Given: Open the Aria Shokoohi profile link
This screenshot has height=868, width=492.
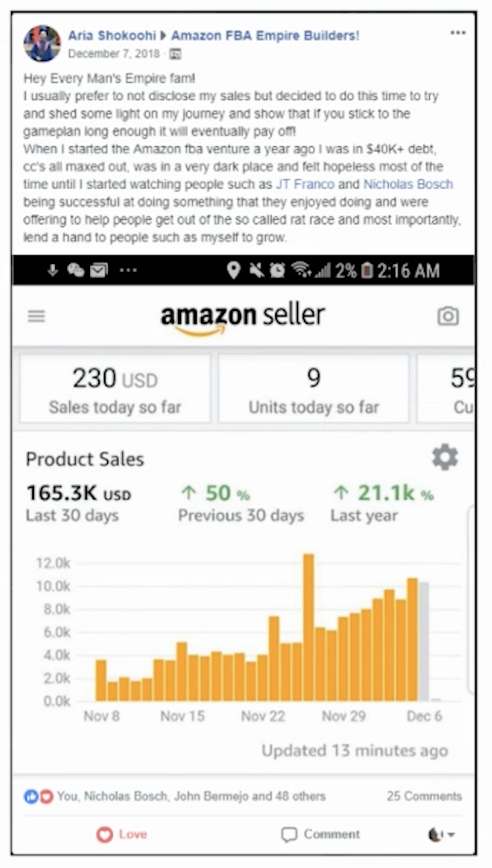Looking at the screenshot, I should click(x=112, y=35).
